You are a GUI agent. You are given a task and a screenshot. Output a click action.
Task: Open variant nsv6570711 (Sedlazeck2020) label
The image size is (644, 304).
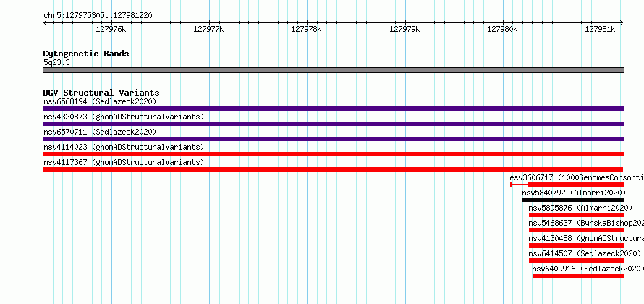click(100, 132)
